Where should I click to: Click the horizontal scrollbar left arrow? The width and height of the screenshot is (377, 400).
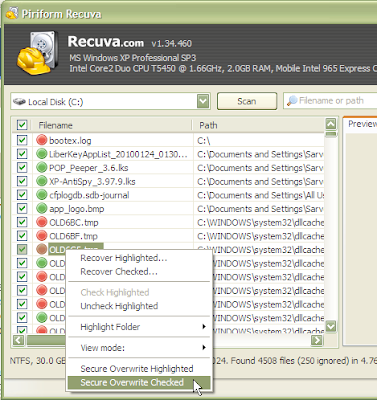click(x=19, y=340)
